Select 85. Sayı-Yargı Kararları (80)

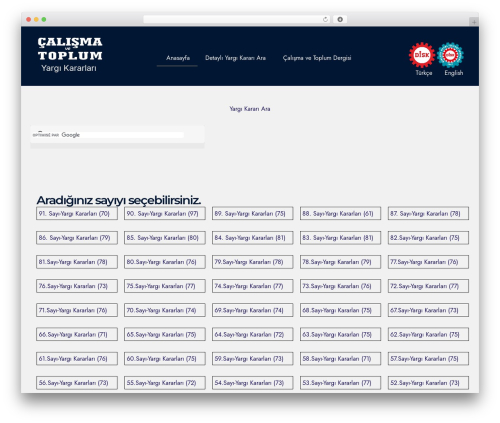tap(165, 238)
